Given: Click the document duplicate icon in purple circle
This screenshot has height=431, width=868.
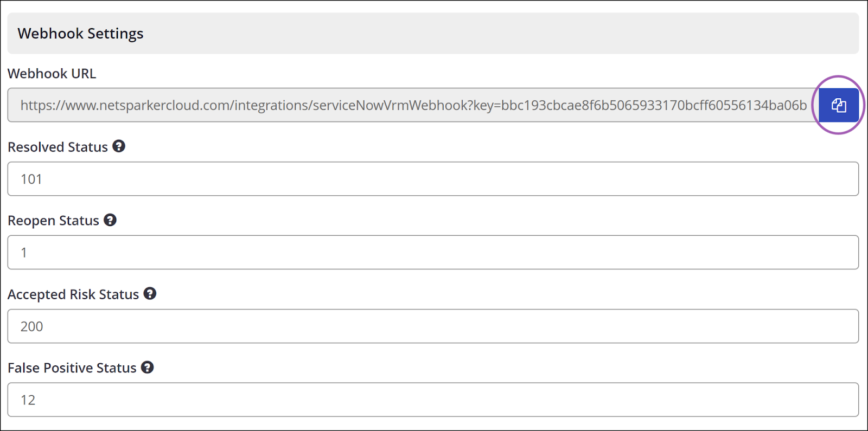Looking at the screenshot, I should [x=838, y=105].
